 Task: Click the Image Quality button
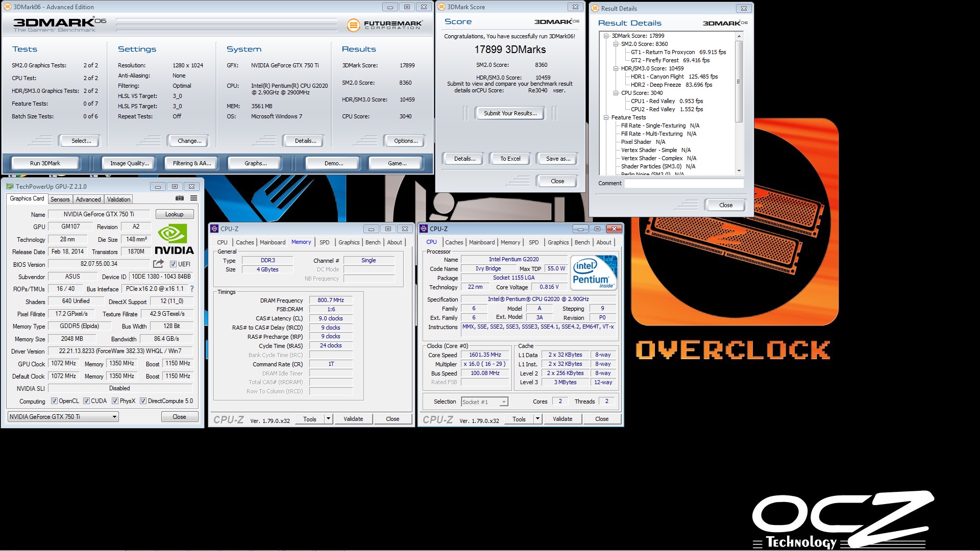pos(130,163)
